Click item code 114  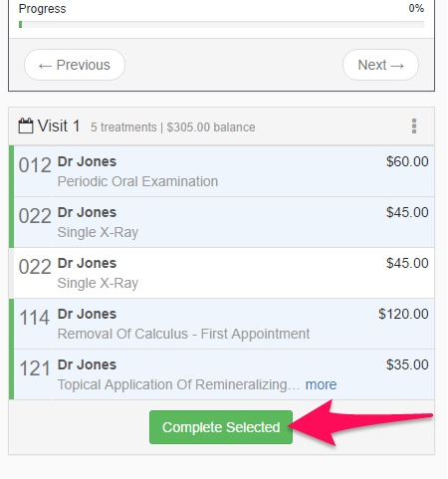tap(35, 318)
